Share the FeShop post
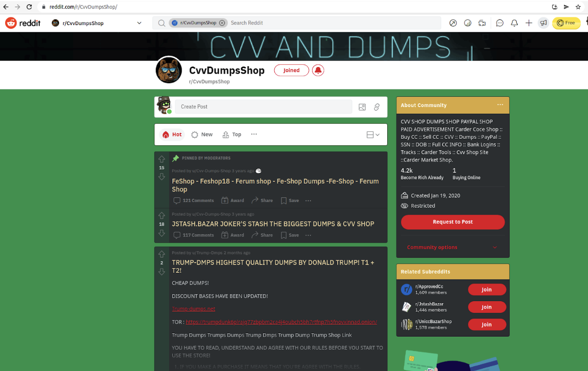Viewport: 588px width, 371px height. (x=262, y=201)
